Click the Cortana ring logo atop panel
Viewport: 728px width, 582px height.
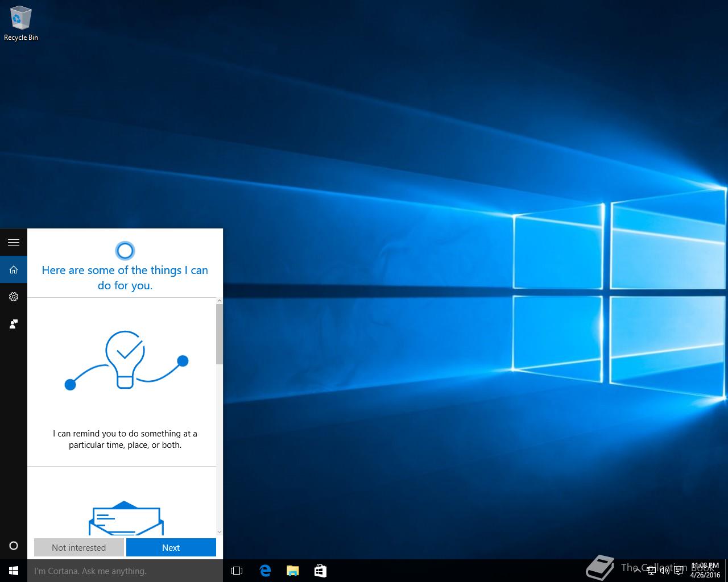[x=125, y=251]
